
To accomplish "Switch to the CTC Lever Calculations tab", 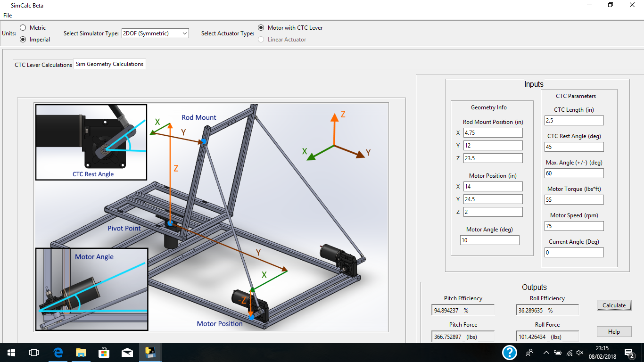I will pyautogui.click(x=43, y=65).
